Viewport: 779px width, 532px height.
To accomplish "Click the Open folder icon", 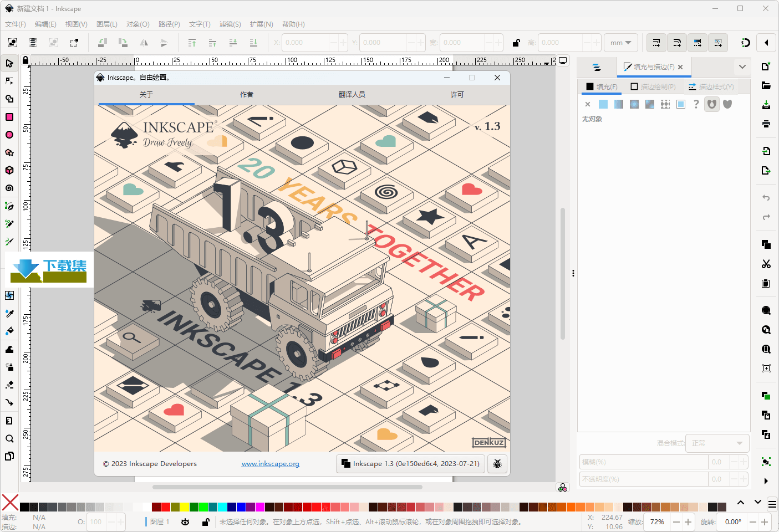I will tap(766, 85).
